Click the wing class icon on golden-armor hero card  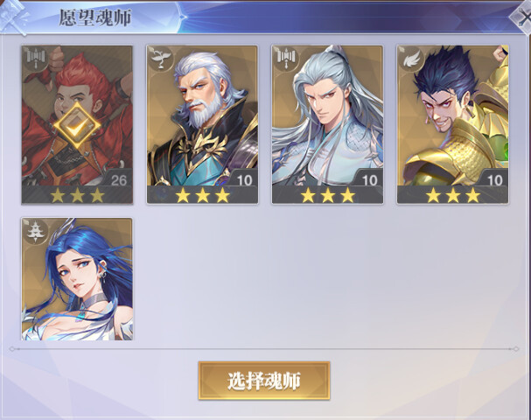click(x=411, y=59)
